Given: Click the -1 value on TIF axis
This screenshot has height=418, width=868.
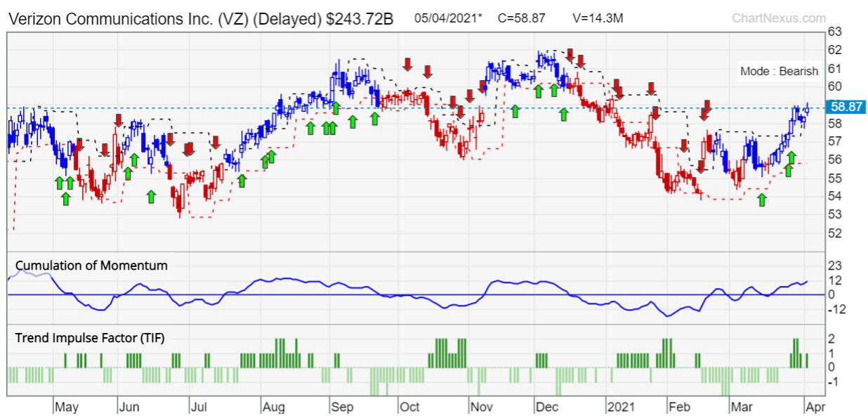Looking at the screenshot, I should [834, 382].
